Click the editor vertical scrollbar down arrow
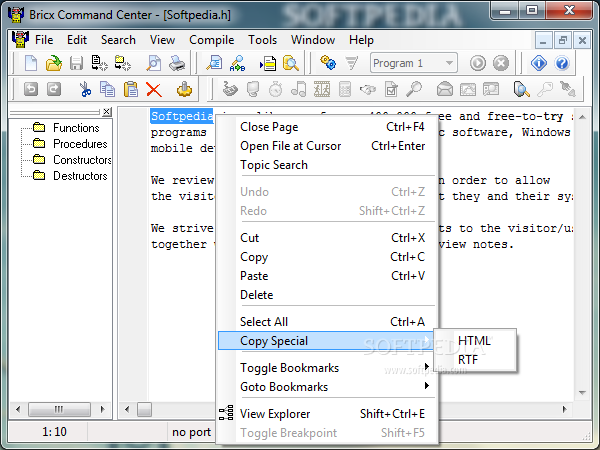Viewport: 600px width, 450px height. tap(582, 393)
